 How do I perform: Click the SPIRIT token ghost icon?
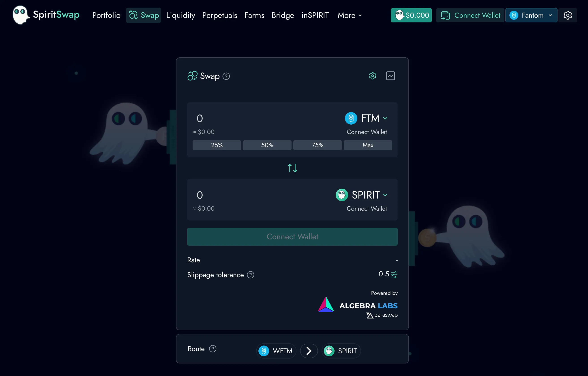point(342,195)
